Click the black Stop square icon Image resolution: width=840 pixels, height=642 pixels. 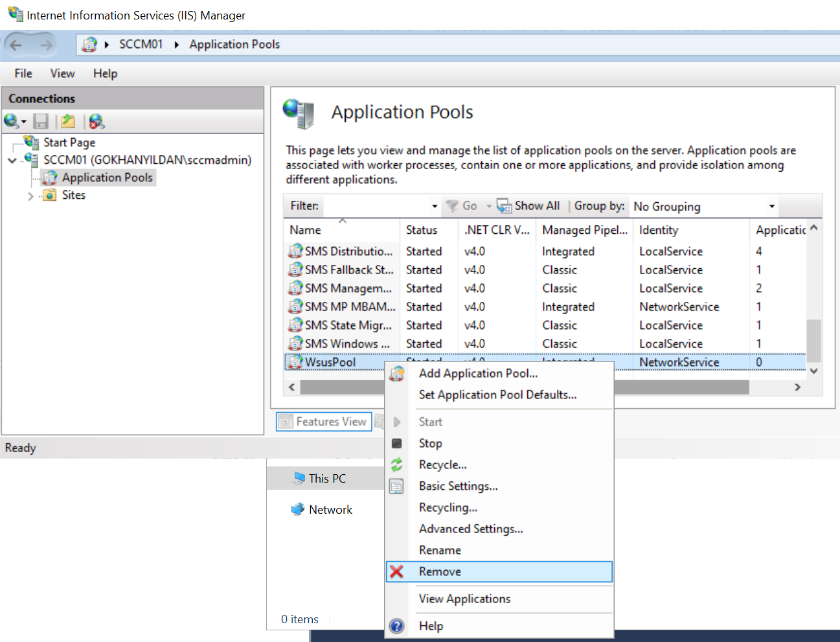pos(397,443)
